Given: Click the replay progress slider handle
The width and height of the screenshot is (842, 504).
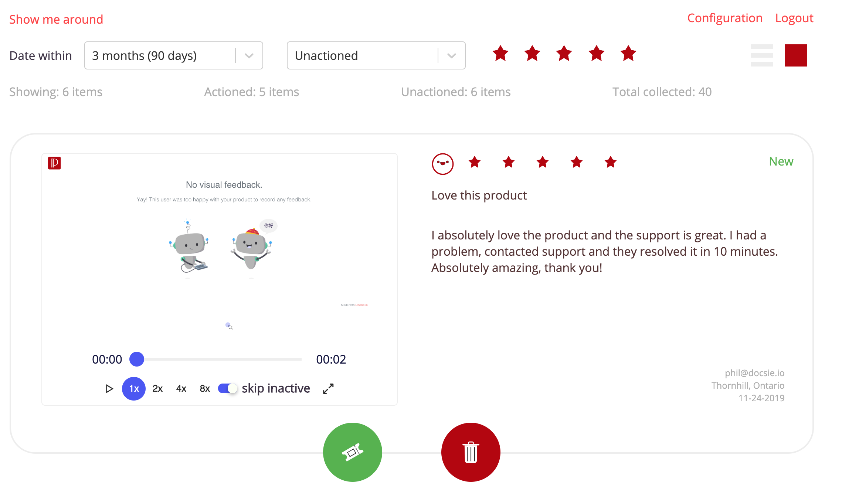Looking at the screenshot, I should pos(137,359).
